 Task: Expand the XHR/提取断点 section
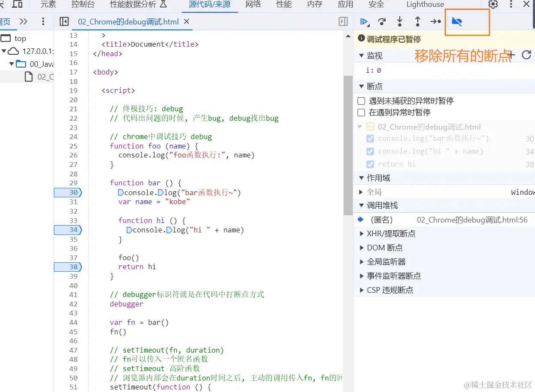point(361,234)
